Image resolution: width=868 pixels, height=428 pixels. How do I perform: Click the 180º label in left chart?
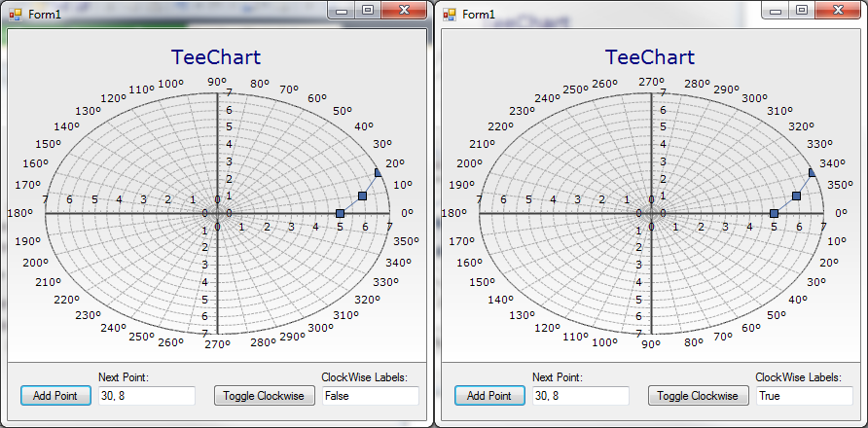pos(21,213)
